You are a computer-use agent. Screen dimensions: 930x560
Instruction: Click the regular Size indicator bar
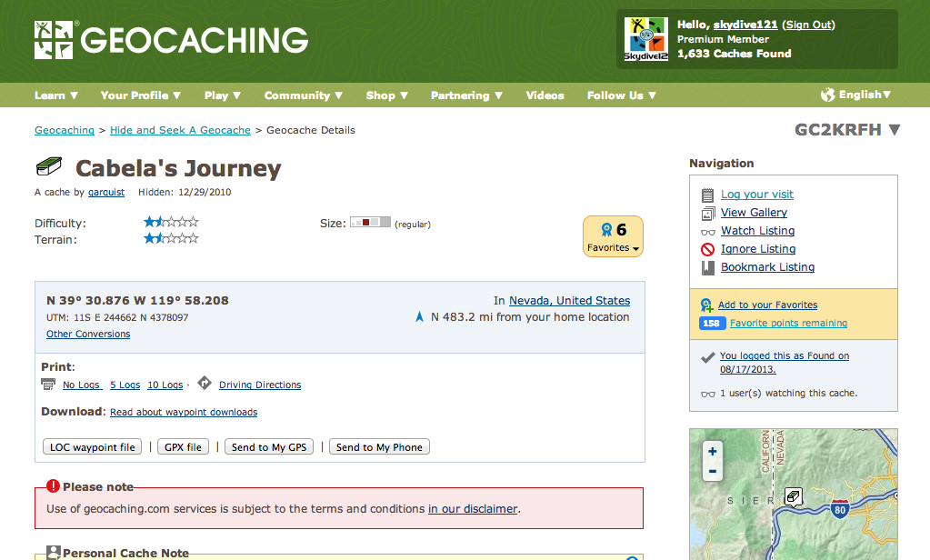[x=370, y=223]
